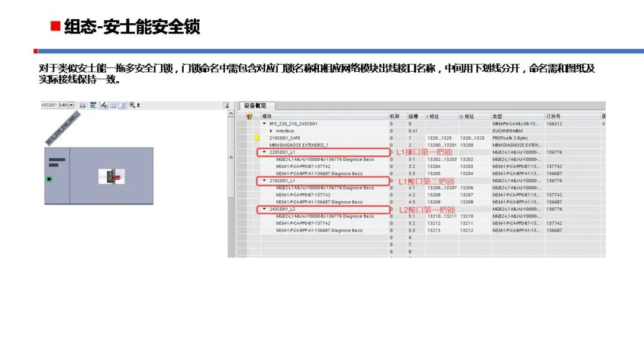Click the filter icon in the device overview header
Viewport: 644px width, 363px height.
[x=249, y=115]
